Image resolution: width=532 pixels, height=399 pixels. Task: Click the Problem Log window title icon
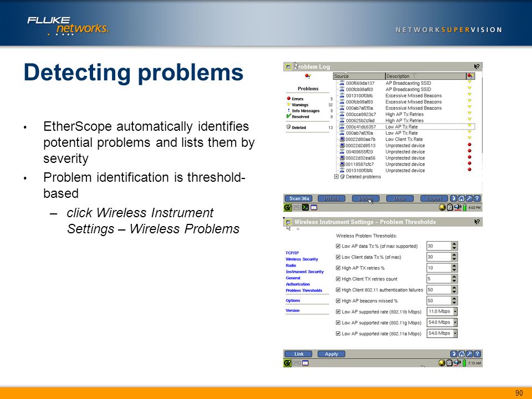(x=288, y=67)
